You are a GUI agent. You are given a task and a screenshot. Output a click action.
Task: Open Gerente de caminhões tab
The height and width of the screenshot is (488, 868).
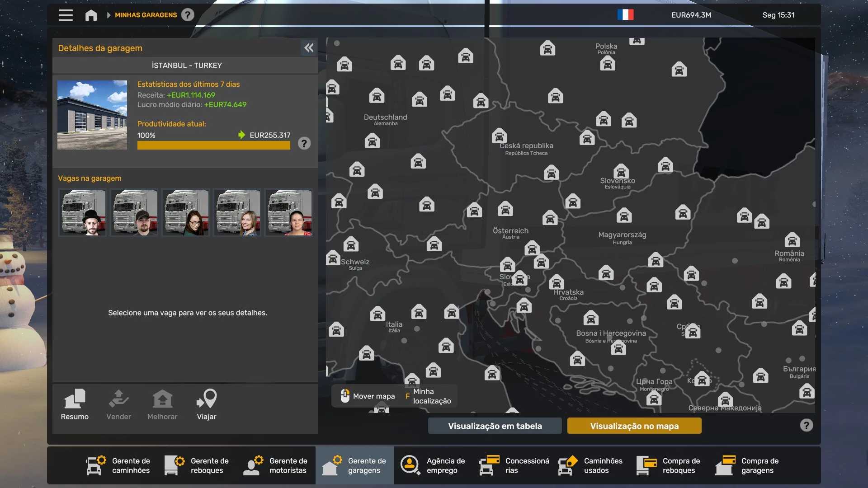tap(118, 465)
